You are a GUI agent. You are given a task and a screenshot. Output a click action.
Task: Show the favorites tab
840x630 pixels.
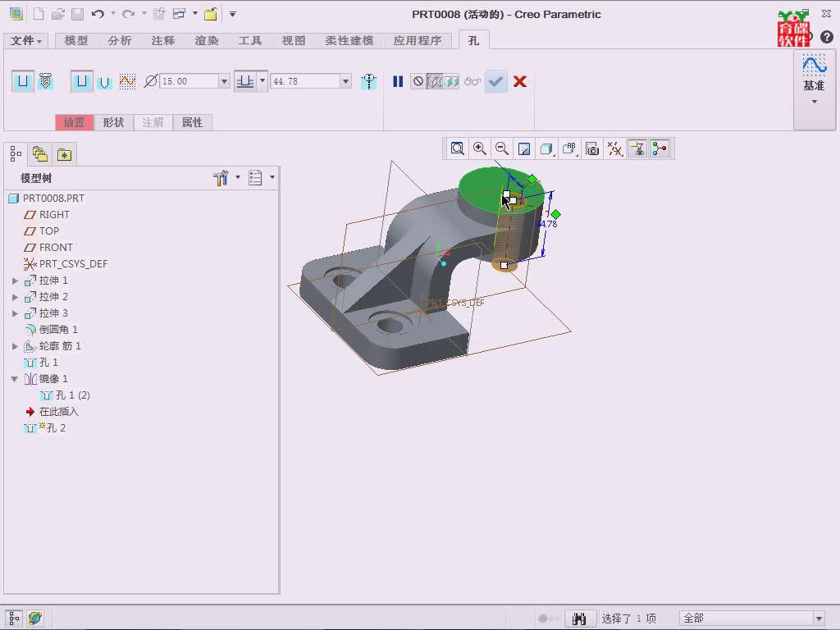coord(64,155)
